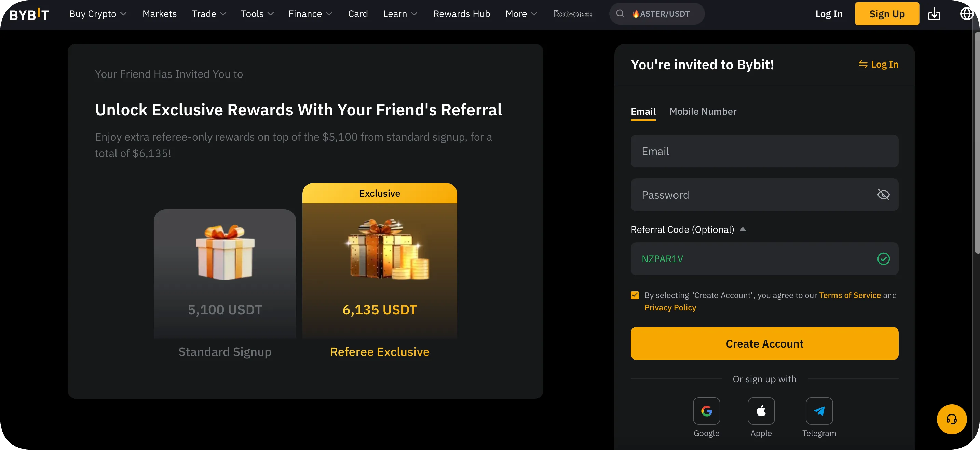The height and width of the screenshot is (450, 980).
Task: Open the Trade dropdown menu
Action: 209,14
